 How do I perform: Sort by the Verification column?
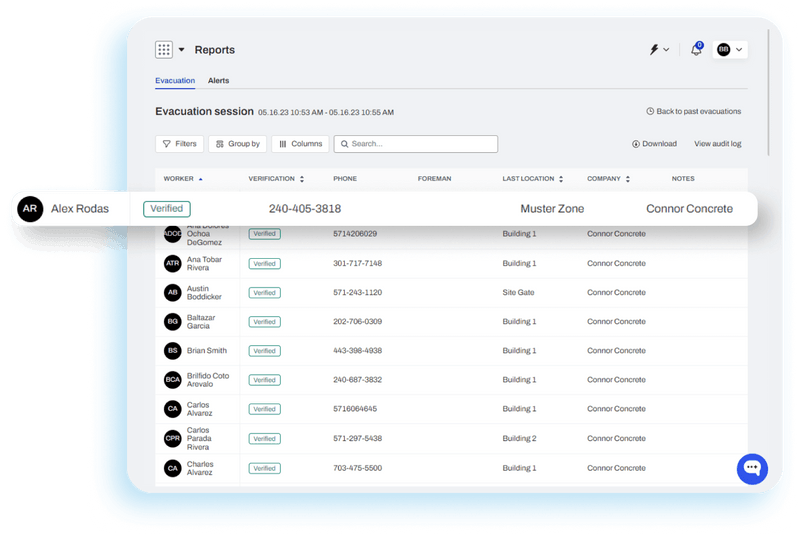point(276,179)
